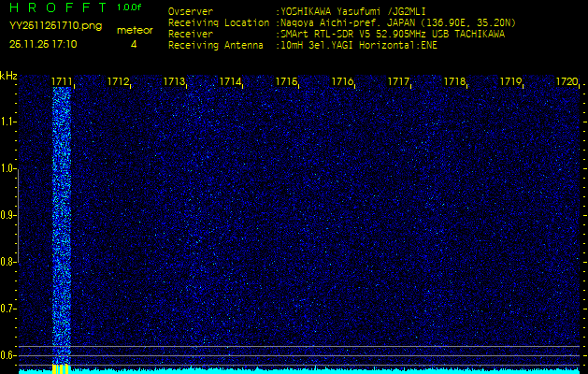The image size is (588, 374).
Task: Click the 26.11.26 17:10 timestamp
Action: click(43, 44)
